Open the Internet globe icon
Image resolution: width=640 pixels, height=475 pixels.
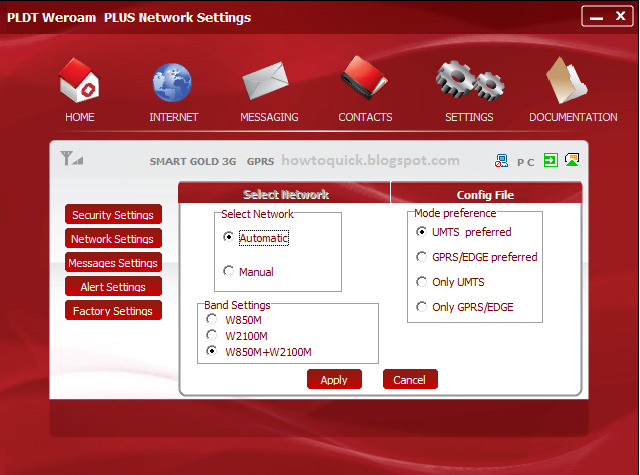(x=172, y=82)
